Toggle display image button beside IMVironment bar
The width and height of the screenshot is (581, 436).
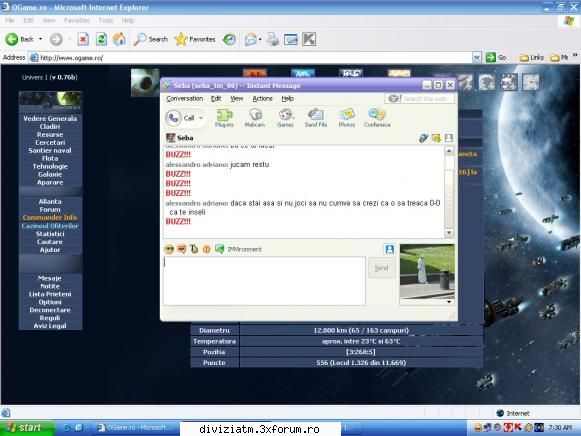point(389,249)
